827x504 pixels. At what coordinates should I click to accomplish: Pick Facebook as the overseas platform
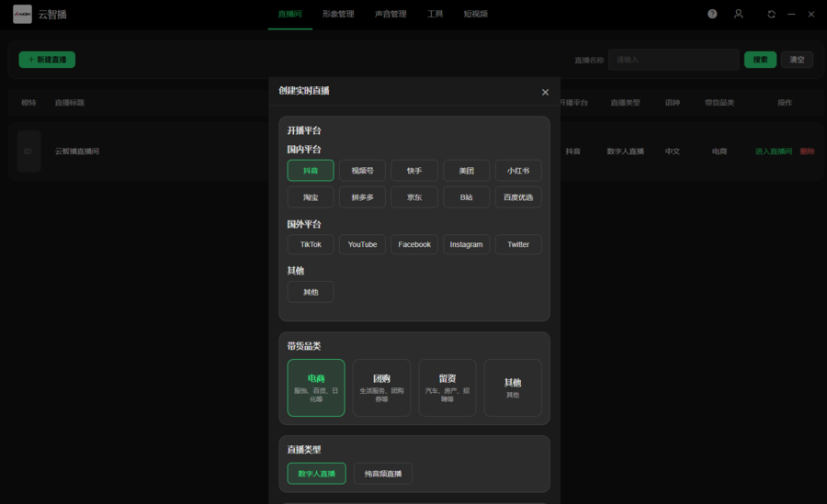point(414,244)
